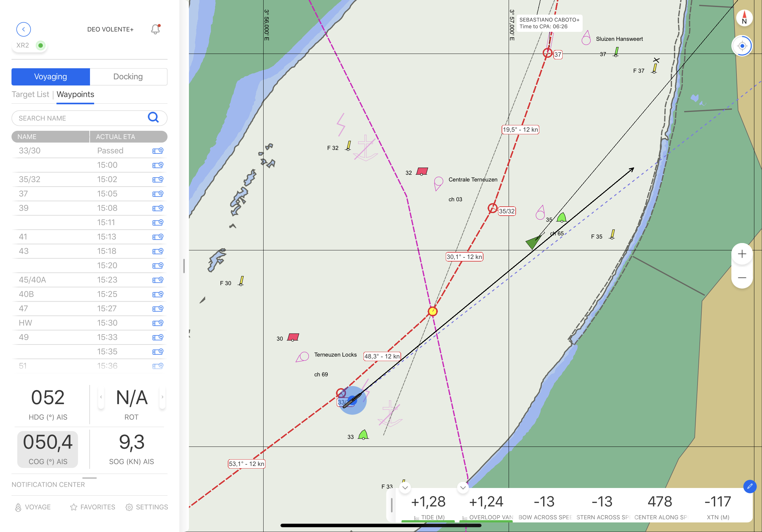Open the Voyage section

click(33, 507)
